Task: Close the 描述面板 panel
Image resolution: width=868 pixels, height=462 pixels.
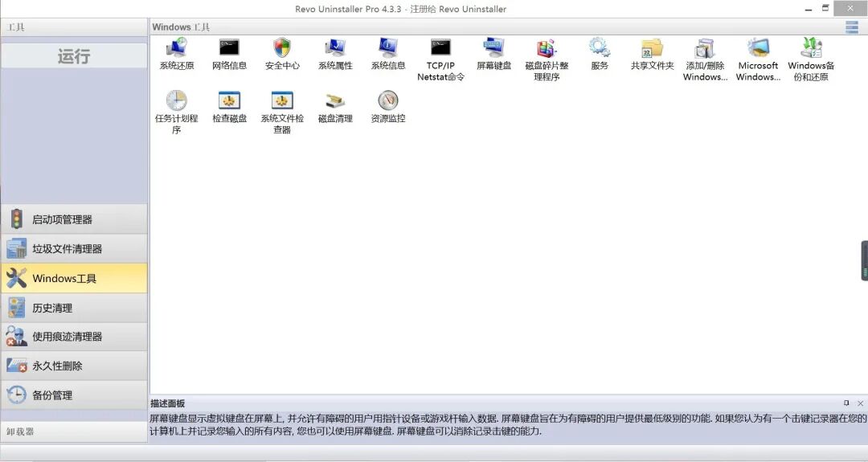Action: click(x=860, y=403)
